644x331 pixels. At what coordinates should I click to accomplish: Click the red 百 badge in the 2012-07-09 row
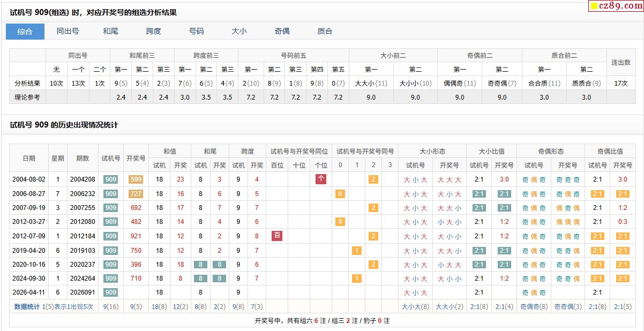(277, 236)
